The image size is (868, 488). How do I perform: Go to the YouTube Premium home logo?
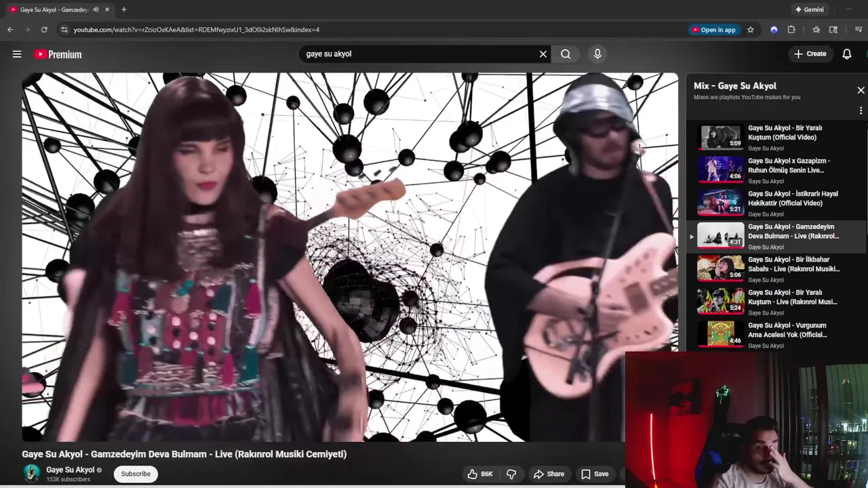tap(58, 54)
